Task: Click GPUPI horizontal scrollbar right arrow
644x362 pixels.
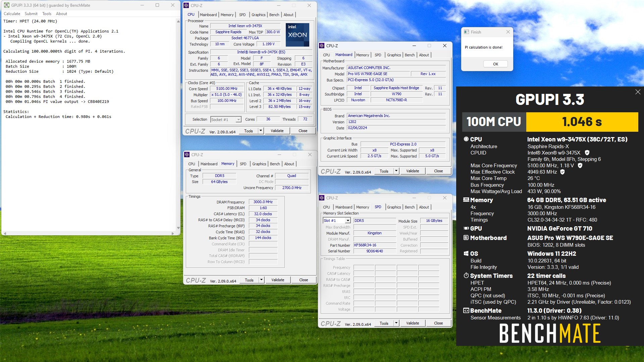Action: point(173,233)
